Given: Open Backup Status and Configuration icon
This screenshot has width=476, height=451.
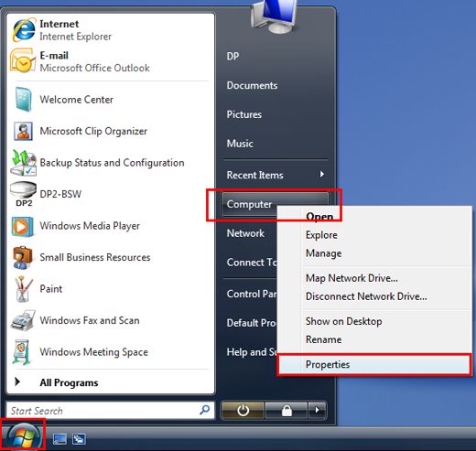Looking at the screenshot, I should click(23, 163).
